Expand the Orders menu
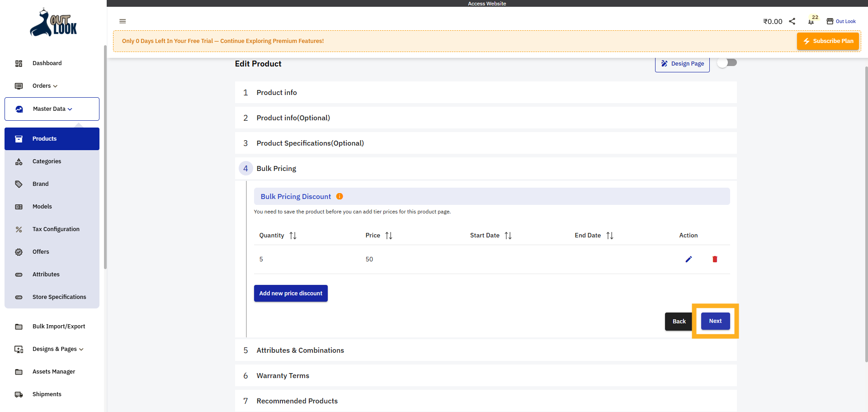 click(45, 86)
